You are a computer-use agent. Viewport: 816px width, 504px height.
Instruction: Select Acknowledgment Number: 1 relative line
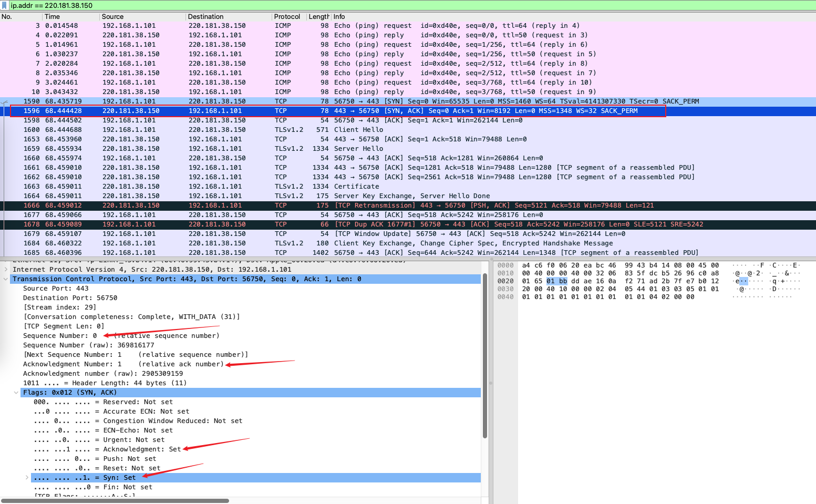pos(123,364)
